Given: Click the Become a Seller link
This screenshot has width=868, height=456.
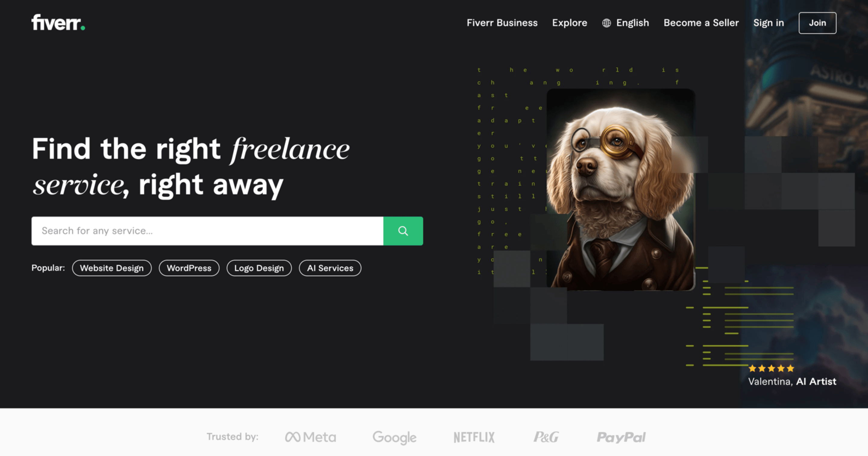Looking at the screenshot, I should point(701,23).
